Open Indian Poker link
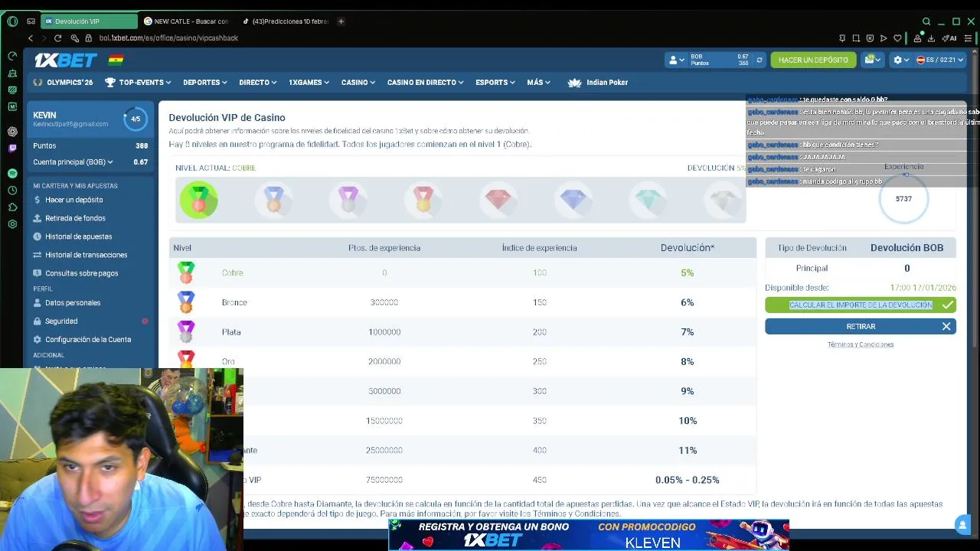This screenshot has height=551, width=980. (598, 83)
